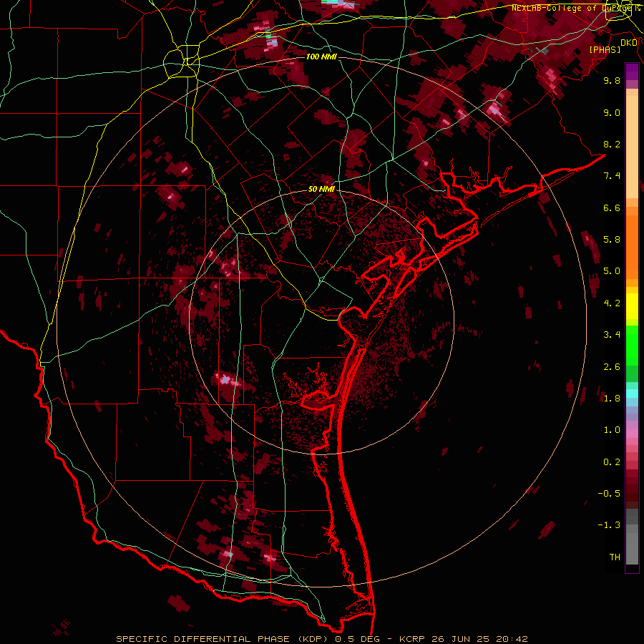Click the 8.2 scale label
This screenshot has width=644, height=644.
coord(612,144)
